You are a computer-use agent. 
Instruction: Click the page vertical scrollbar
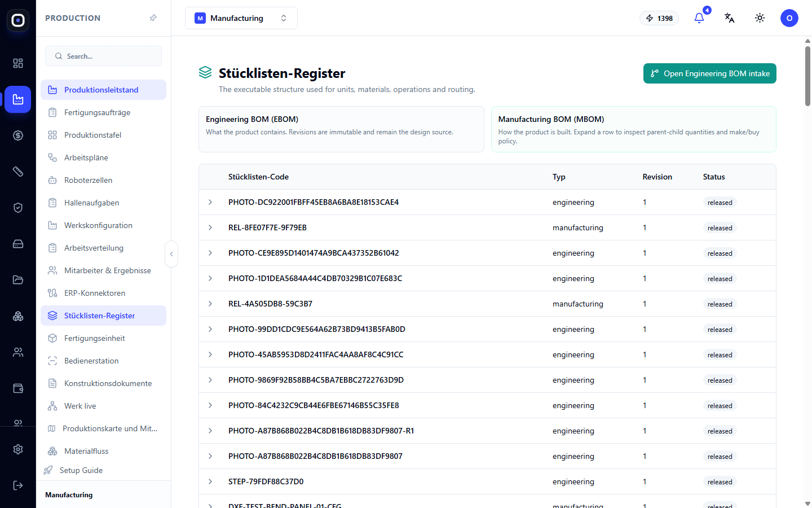807,76
